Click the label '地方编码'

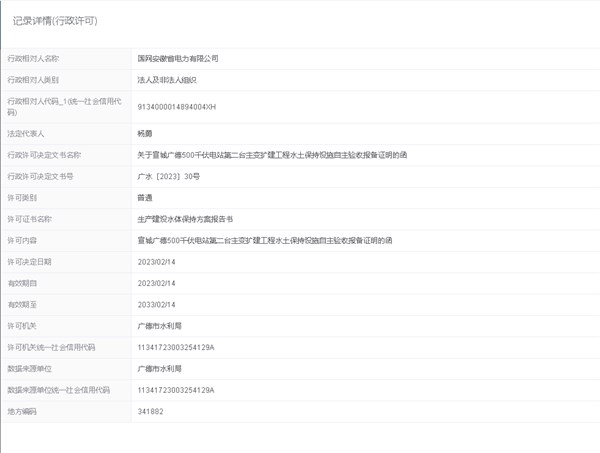[22, 412]
